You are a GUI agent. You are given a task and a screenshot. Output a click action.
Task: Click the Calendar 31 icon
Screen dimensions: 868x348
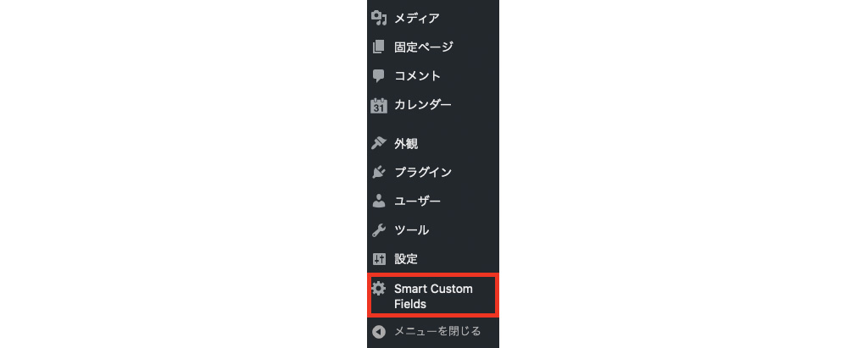coord(379,105)
